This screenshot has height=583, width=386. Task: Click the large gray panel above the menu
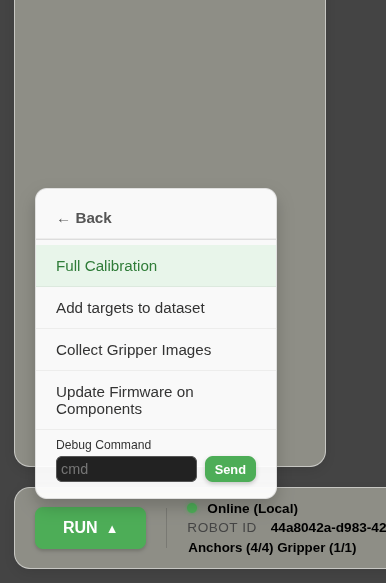pos(170,93)
